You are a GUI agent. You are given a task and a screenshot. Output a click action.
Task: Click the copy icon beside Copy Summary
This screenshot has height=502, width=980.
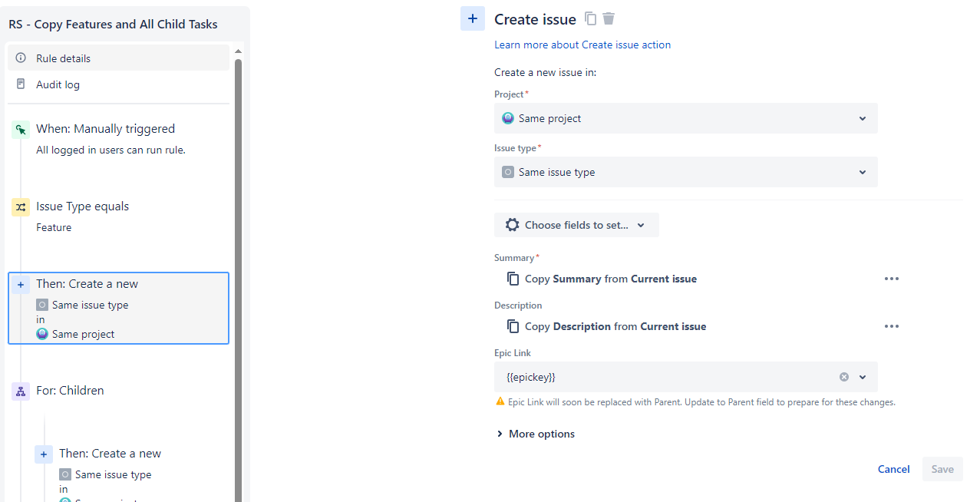[513, 279]
